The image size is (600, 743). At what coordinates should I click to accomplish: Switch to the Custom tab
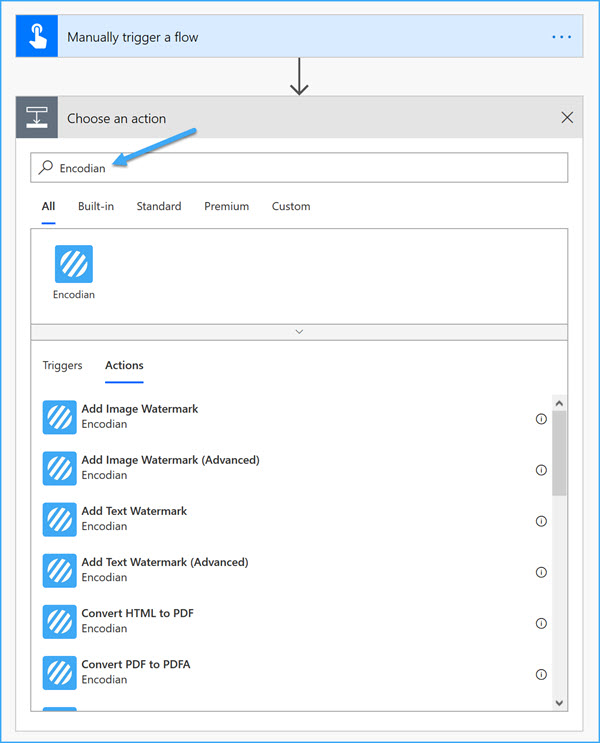click(x=291, y=206)
